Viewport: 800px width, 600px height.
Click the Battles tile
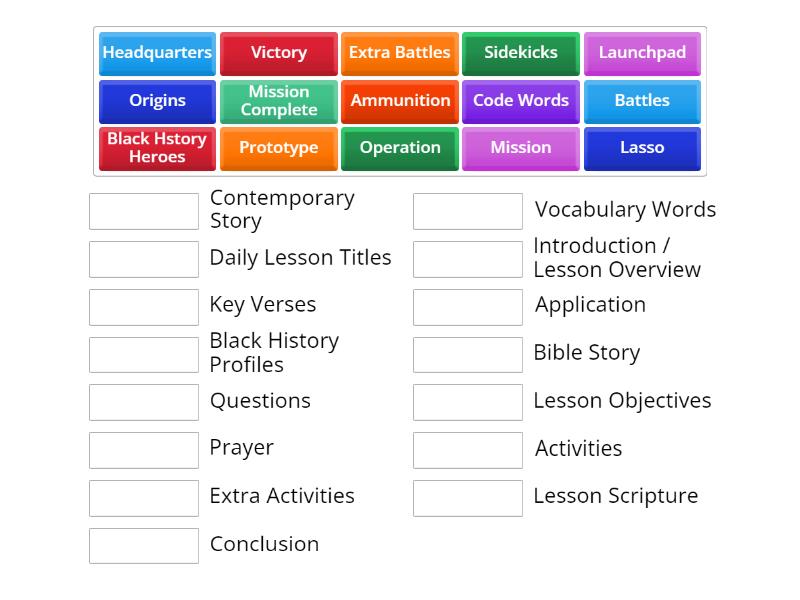(x=642, y=100)
